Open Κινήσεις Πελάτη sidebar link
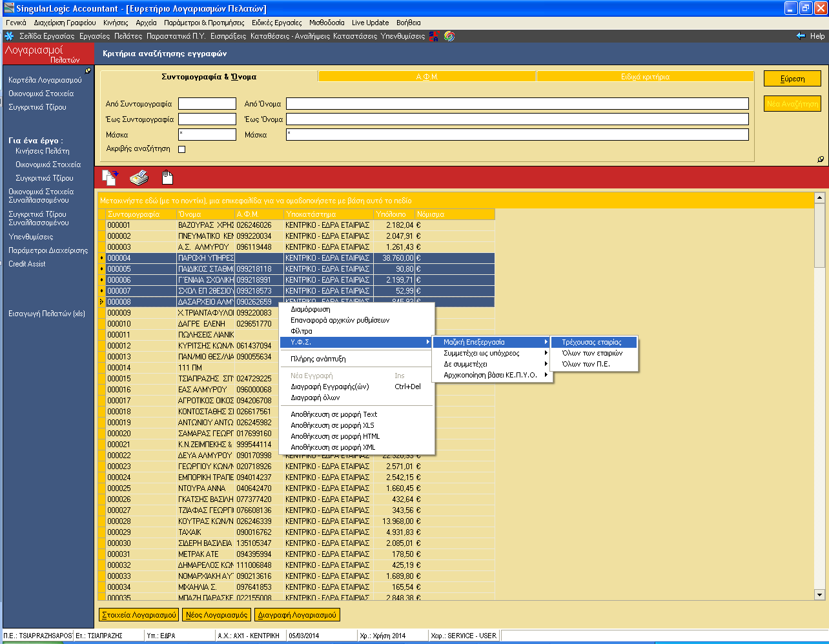The width and height of the screenshot is (829, 644). click(x=43, y=151)
